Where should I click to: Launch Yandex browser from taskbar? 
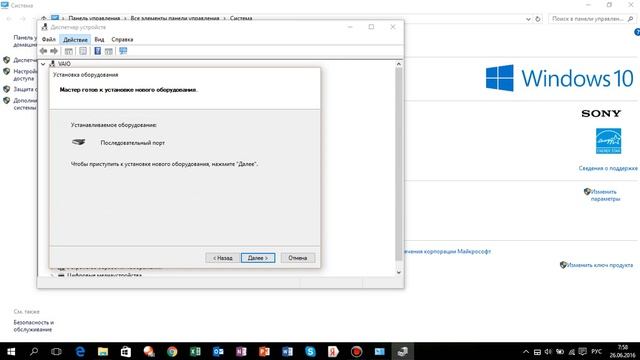[x=333, y=351]
